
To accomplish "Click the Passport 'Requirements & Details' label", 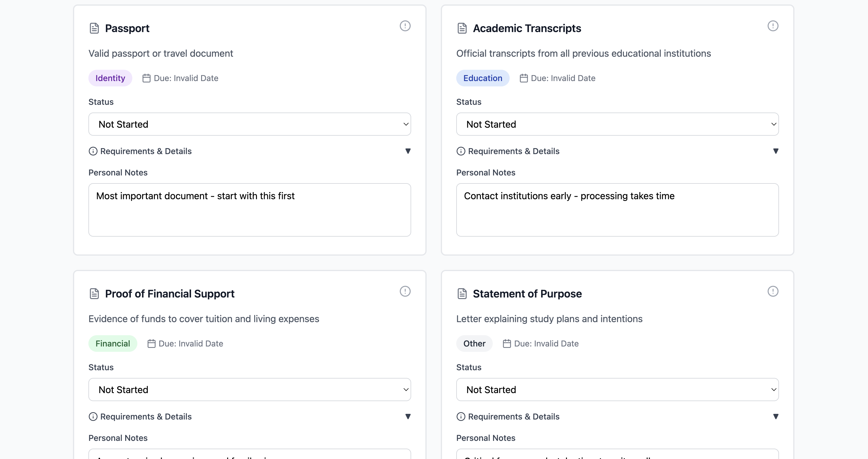I will coord(146,151).
